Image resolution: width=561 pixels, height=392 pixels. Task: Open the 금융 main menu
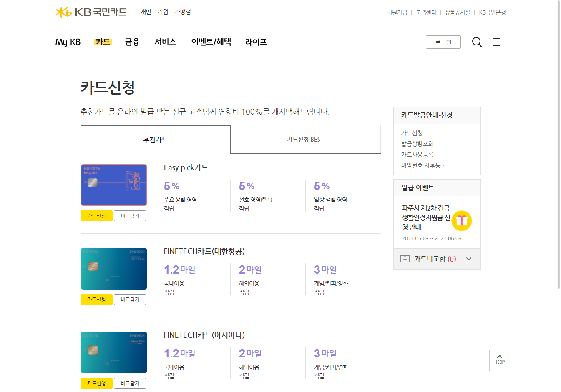(x=132, y=42)
